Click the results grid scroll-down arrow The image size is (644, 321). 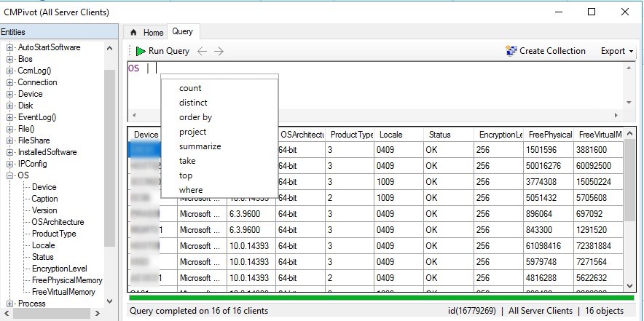[629, 285]
